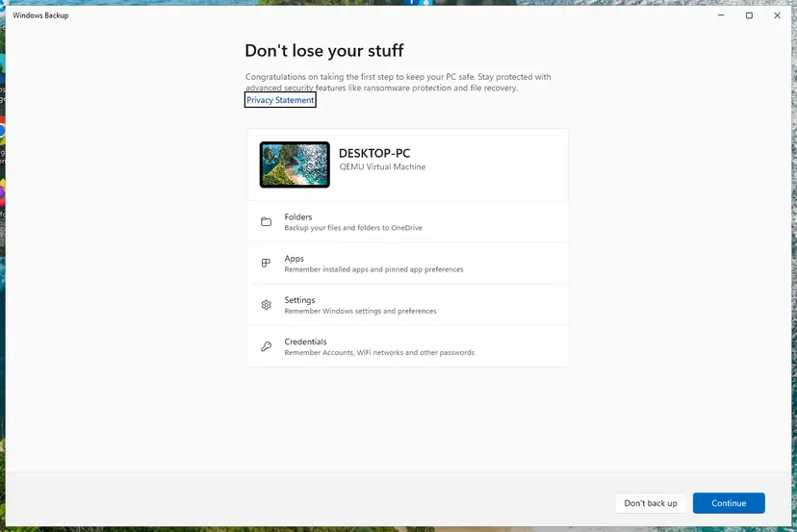Click the Windows Backup title text

click(x=40, y=15)
